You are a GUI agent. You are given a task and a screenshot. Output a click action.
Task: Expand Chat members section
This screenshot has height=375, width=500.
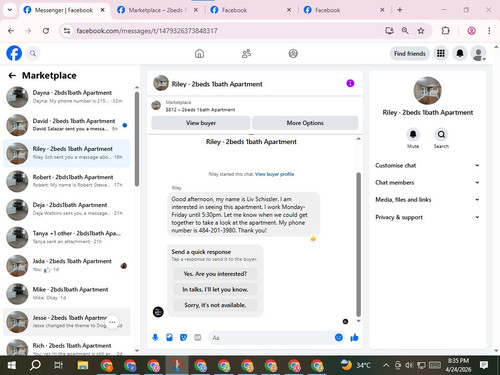point(427,182)
